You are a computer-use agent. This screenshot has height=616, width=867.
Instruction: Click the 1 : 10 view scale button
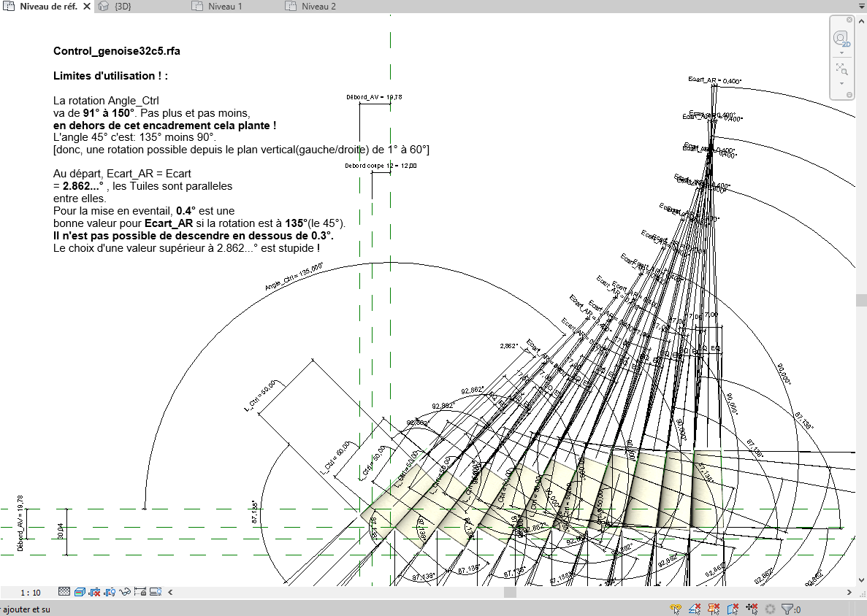click(31, 593)
